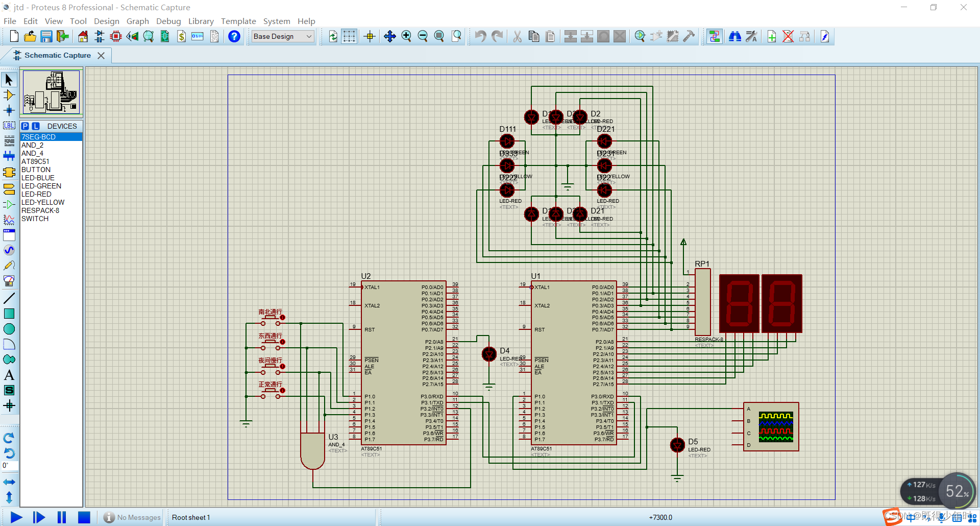Run the Electrical Rules Check icon
Image resolution: width=980 pixels, height=526 pixels.
825,36
